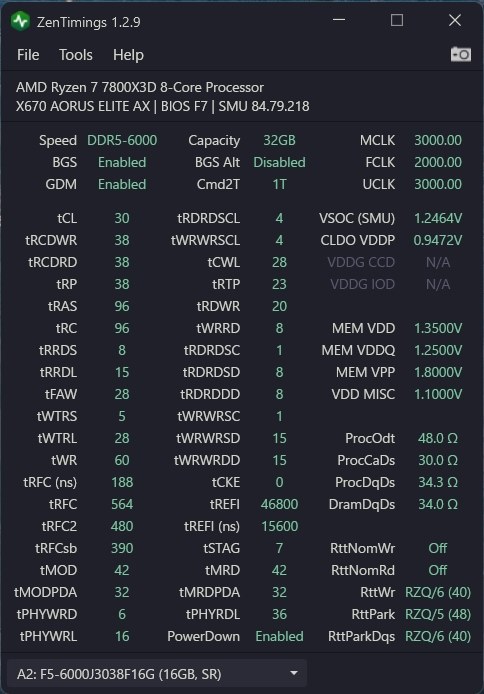Click the BGS Alt Disabled value
Image resolution: width=484 pixels, height=694 pixels.
click(279, 162)
